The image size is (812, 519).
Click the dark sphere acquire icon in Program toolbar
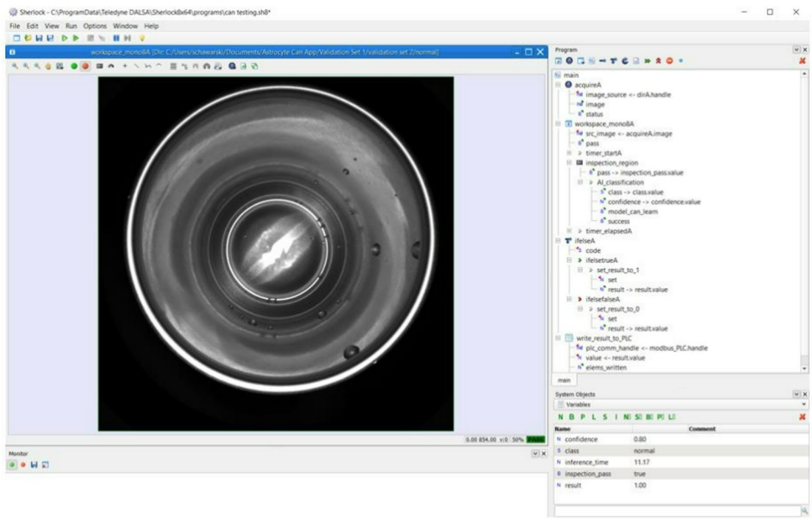click(569, 61)
